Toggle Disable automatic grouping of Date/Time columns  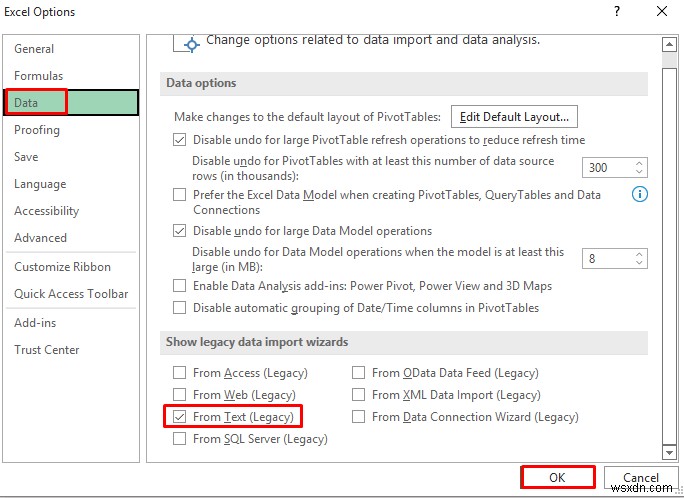[180, 308]
